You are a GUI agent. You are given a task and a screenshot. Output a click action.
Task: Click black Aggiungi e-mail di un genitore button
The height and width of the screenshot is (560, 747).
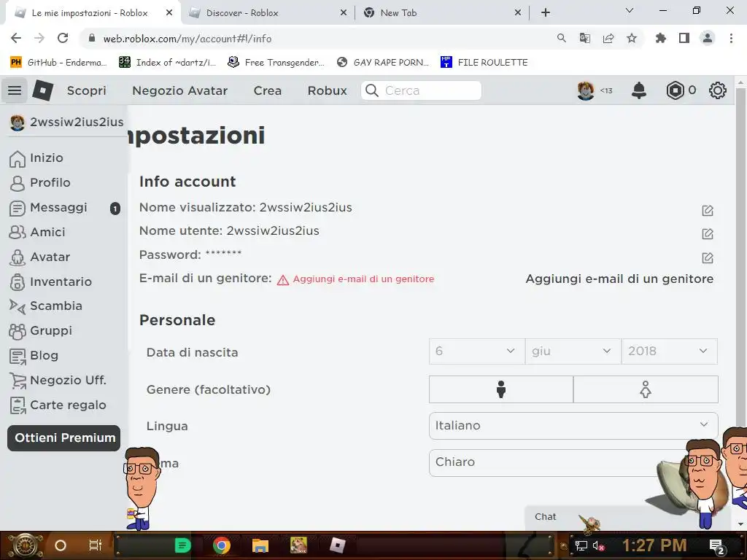(619, 279)
